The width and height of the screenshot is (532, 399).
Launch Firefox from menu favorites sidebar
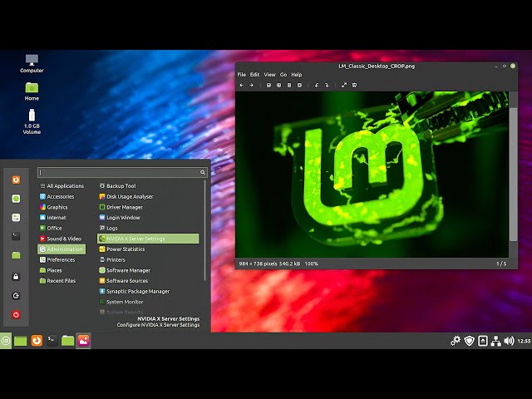click(x=16, y=180)
